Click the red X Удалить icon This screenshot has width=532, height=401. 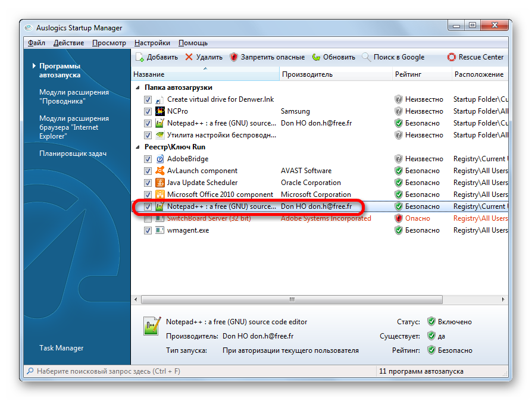click(x=189, y=57)
